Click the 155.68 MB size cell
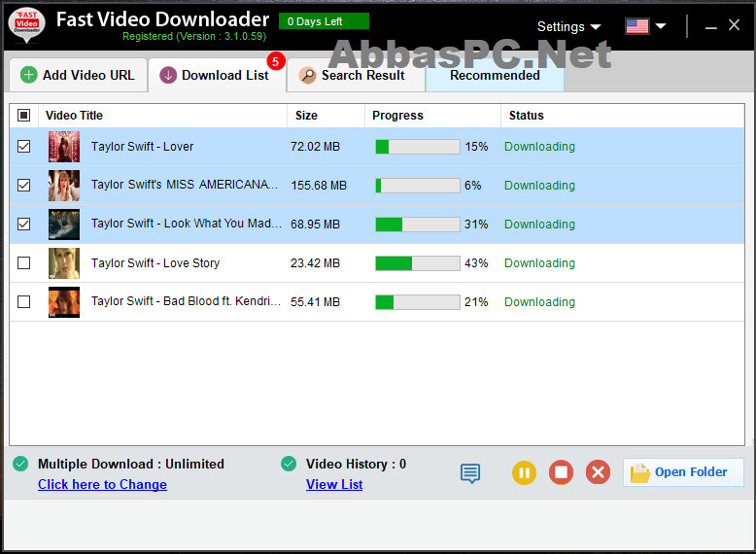The image size is (756, 554). tap(319, 186)
